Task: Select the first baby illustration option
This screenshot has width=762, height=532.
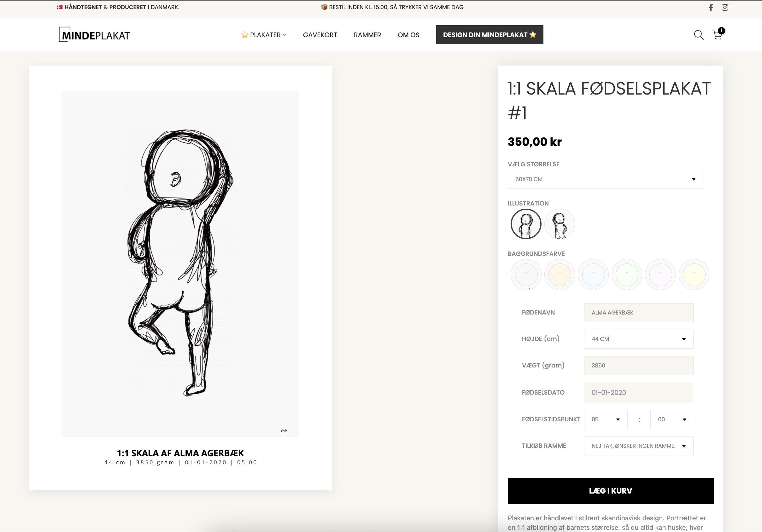Action: [526, 224]
